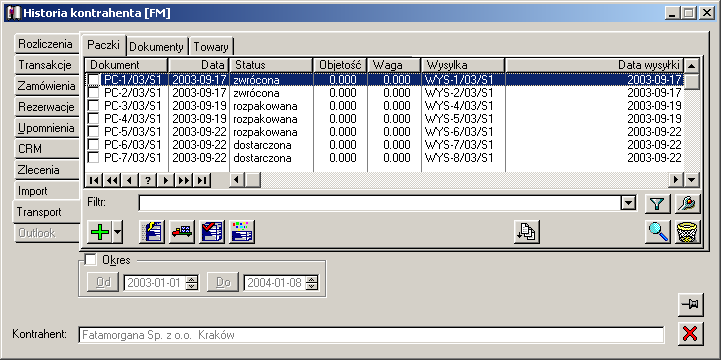Close with the red X button
The image size is (721, 360).
pos(691,334)
